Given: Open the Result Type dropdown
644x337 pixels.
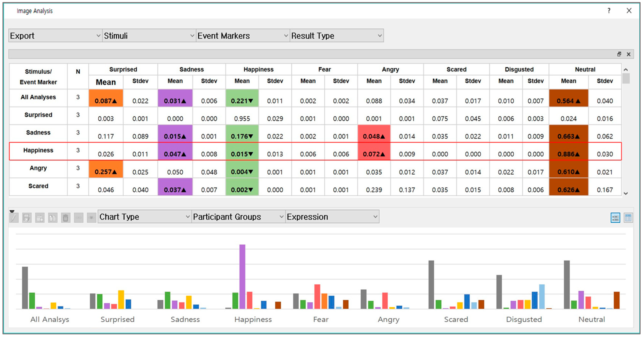Looking at the screenshot, I should tap(336, 36).
